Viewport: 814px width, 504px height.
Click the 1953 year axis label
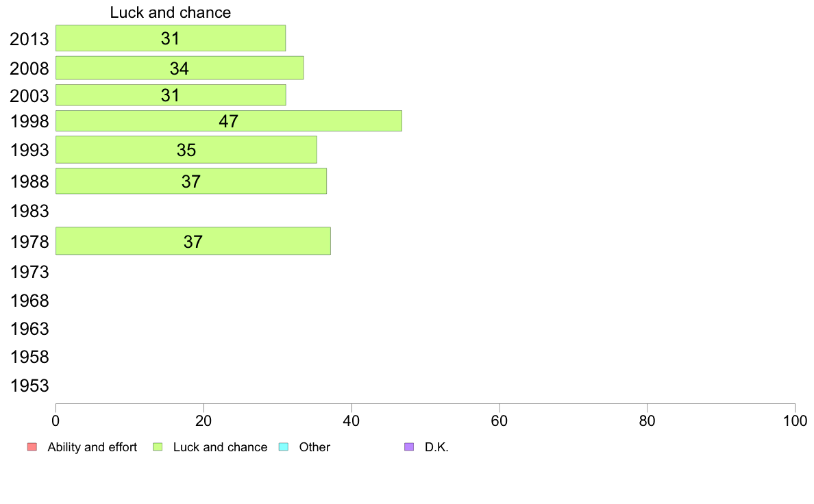[x=29, y=386]
